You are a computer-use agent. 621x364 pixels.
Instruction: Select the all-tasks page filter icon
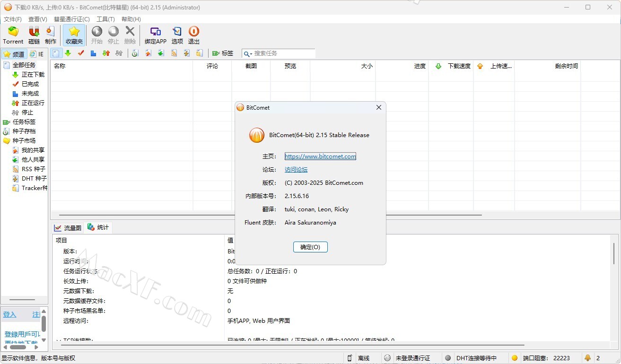click(x=56, y=53)
